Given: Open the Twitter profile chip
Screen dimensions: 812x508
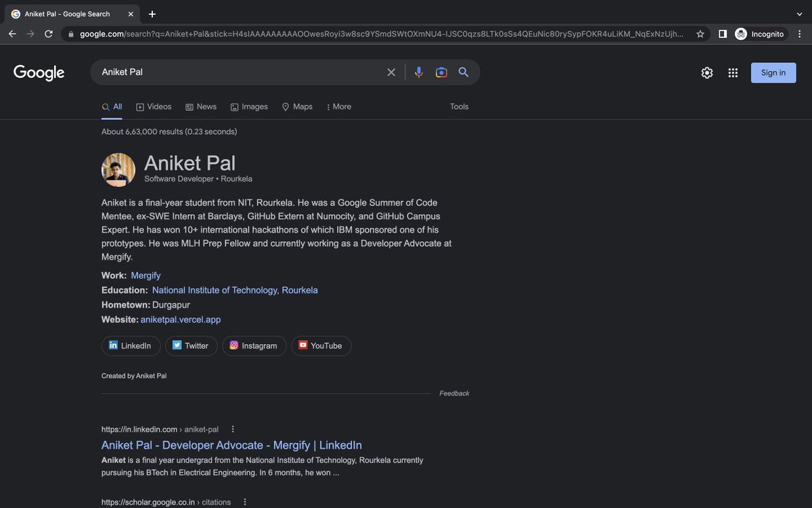Looking at the screenshot, I should coord(191,345).
